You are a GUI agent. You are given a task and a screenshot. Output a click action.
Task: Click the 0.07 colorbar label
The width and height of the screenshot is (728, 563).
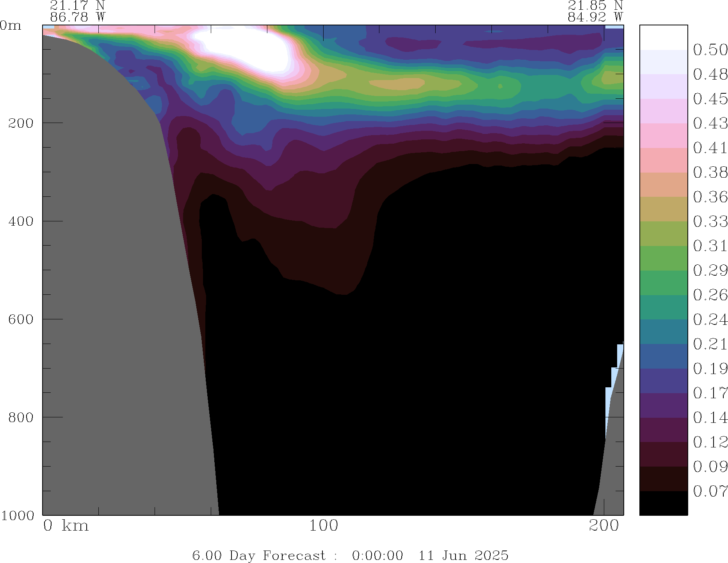[710, 491]
